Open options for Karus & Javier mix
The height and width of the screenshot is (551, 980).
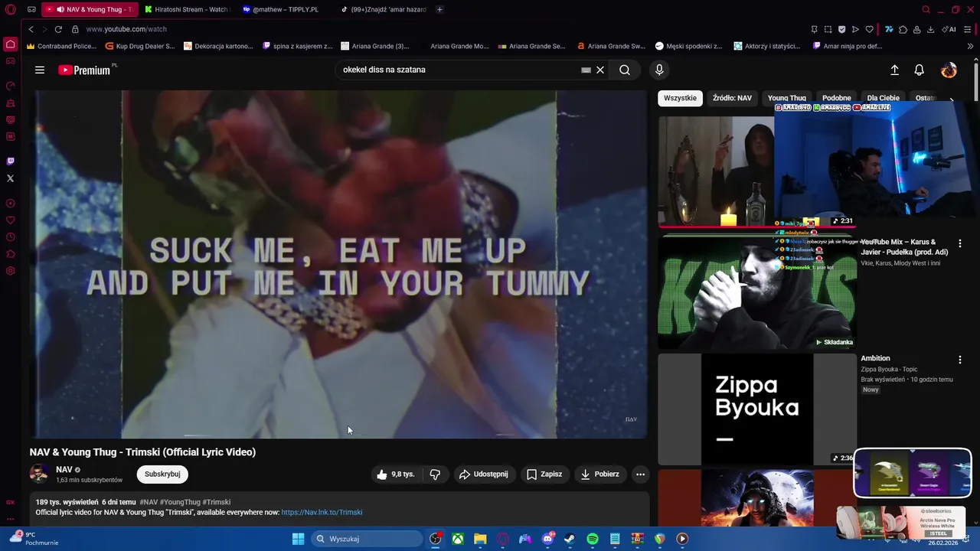pos(959,243)
